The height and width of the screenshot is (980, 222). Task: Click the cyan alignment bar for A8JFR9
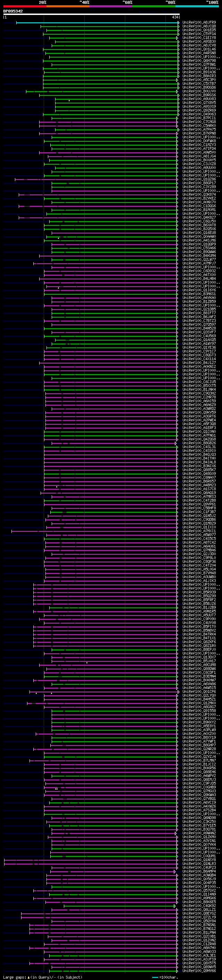point(98,23)
